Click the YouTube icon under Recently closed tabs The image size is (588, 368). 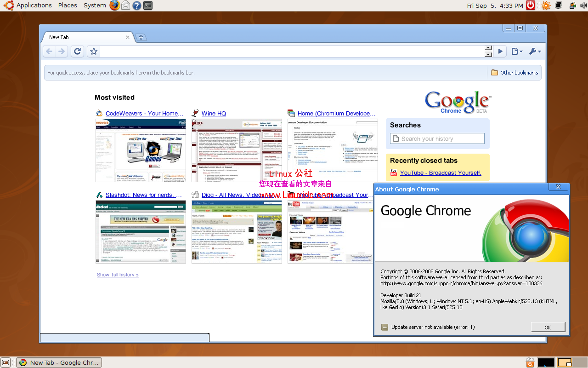pos(393,172)
